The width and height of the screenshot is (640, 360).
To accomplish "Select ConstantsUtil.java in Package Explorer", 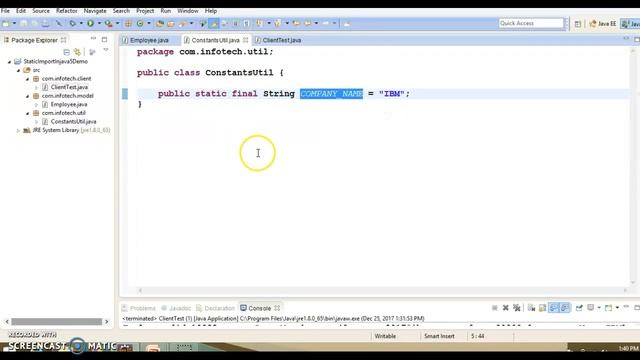I will [73, 121].
